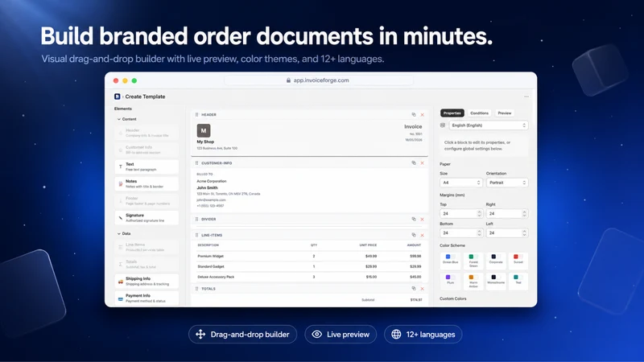Click the InvoiceForge app logo icon
This screenshot has width=644, height=362.
117,97
